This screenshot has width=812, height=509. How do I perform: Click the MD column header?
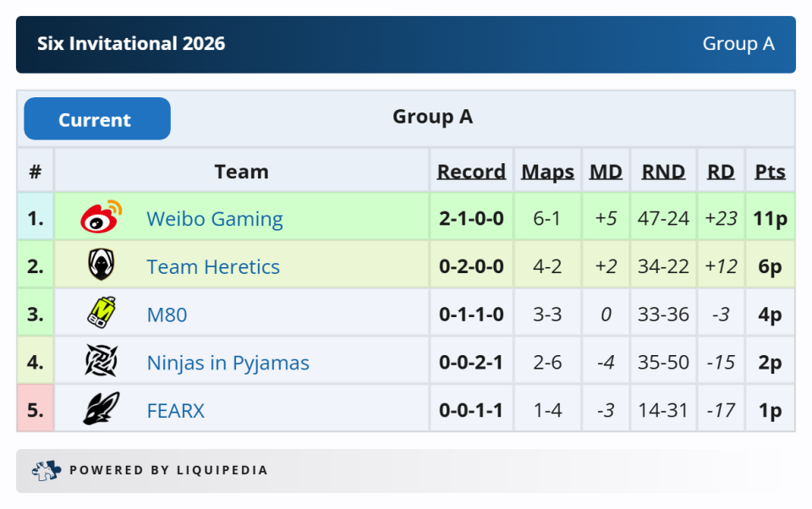(x=606, y=172)
